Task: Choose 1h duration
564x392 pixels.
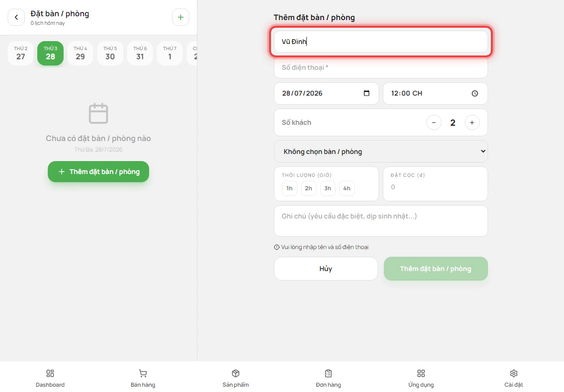Action: [x=290, y=188]
